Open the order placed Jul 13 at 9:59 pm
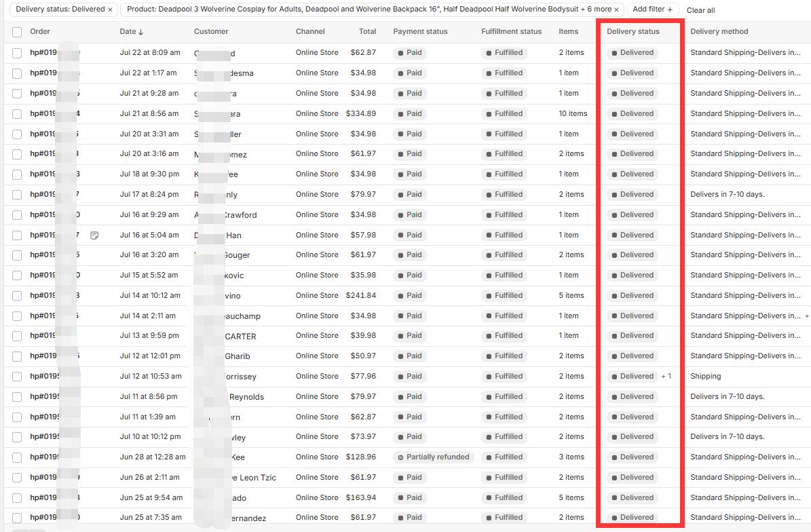The image size is (811, 532). pos(43,336)
